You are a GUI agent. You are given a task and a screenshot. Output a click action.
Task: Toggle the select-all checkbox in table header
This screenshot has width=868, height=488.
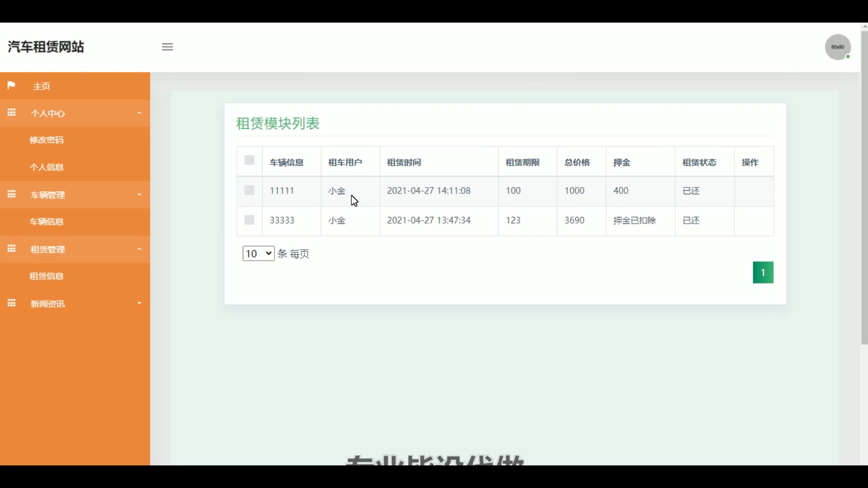(249, 160)
